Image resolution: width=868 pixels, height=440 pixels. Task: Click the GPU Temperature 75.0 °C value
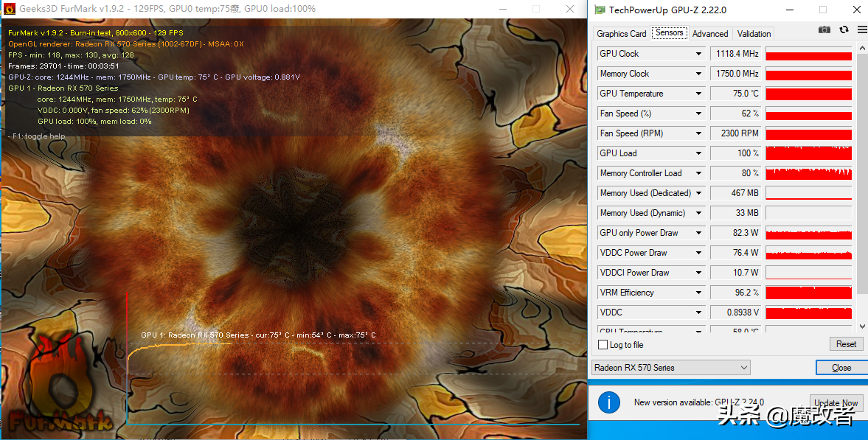tap(736, 94)
